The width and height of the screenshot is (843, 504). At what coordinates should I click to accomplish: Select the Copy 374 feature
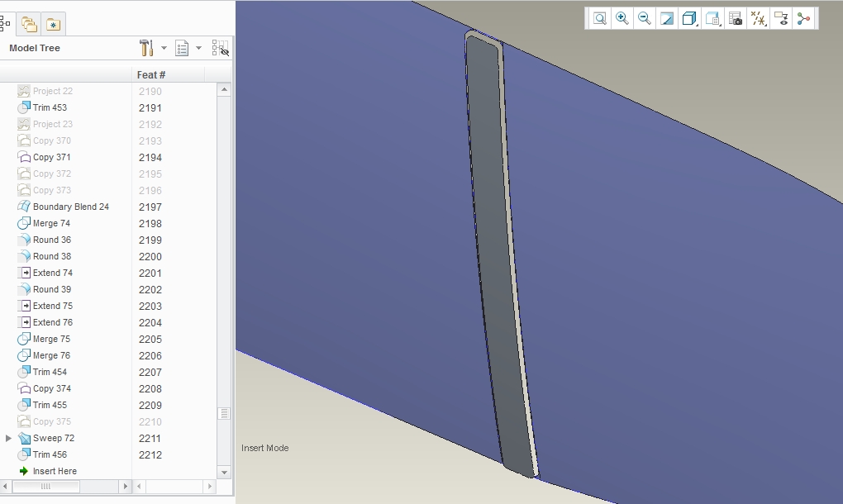pos(51,388)
